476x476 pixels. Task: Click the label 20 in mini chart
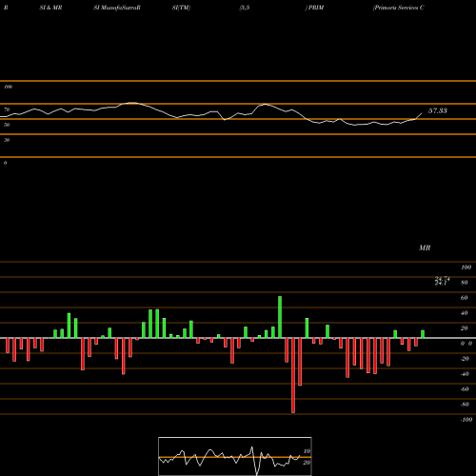click(x=307, y=463)
